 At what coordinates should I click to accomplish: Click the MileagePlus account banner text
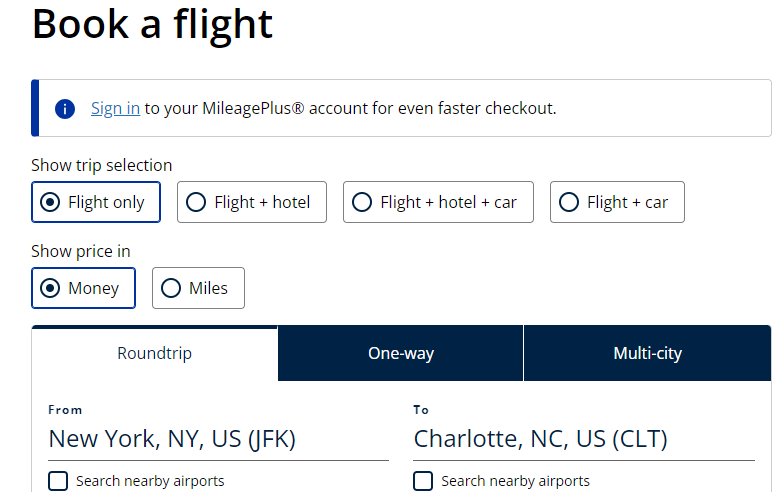[x=350, y=108]
